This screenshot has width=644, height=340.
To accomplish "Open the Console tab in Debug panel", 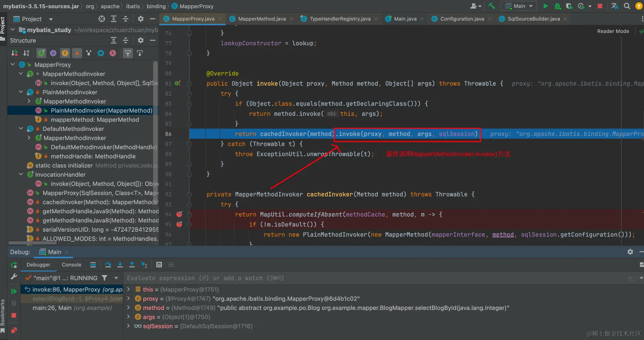I will point(72,264).
